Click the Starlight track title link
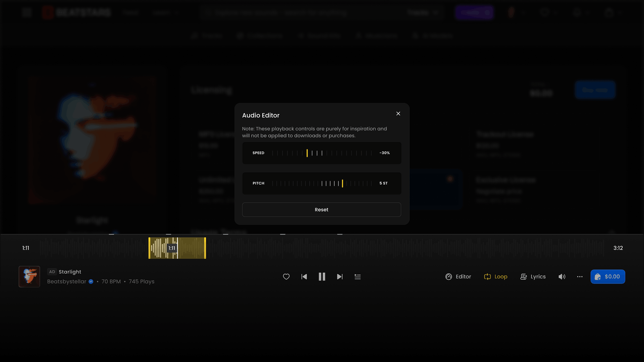Image resolution: width=644 pixels, height=362 pixels. coord(70,272)
